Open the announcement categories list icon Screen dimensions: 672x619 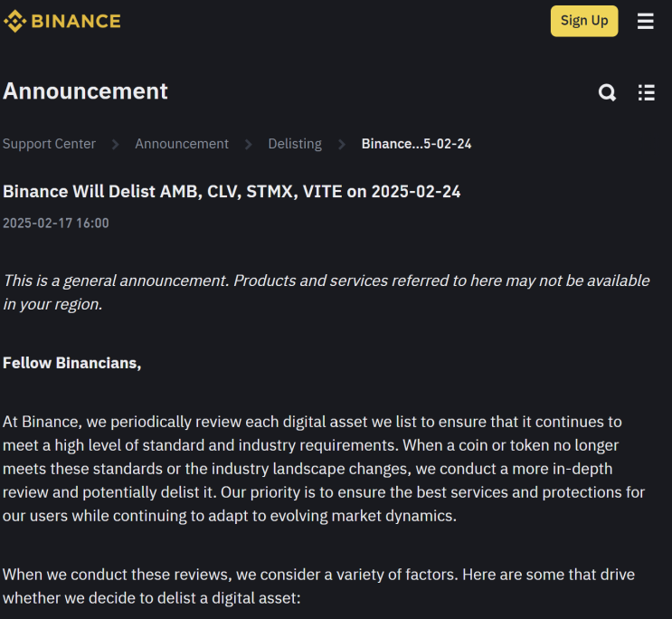[646, 92]
